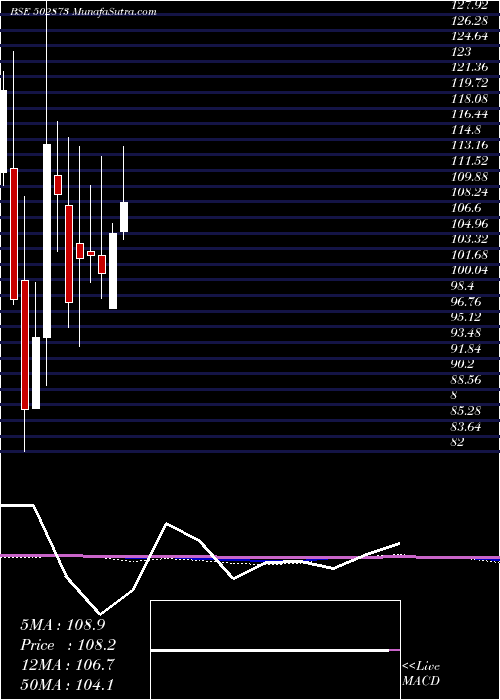Click the 121.36 price axis label
Viewport: 500px width, 700px height.
pos(468,67)
